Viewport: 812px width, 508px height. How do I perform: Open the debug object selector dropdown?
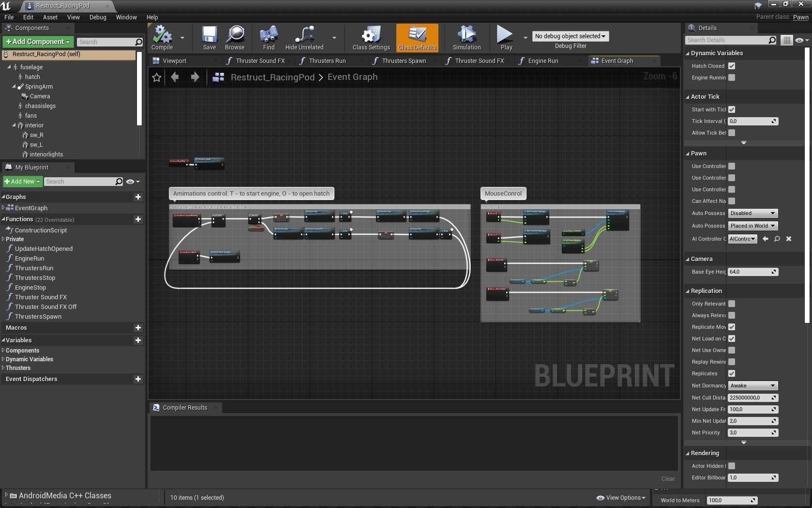point(570,36)
